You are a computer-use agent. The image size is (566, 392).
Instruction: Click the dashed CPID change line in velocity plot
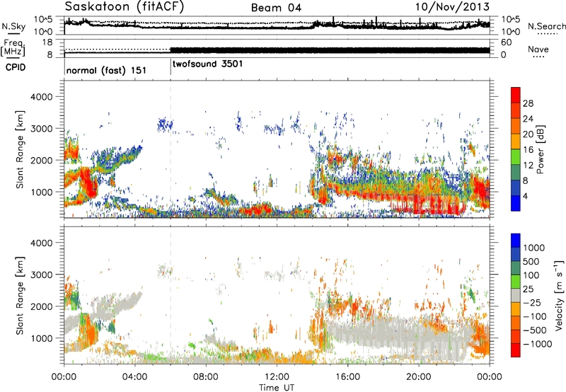171,296
